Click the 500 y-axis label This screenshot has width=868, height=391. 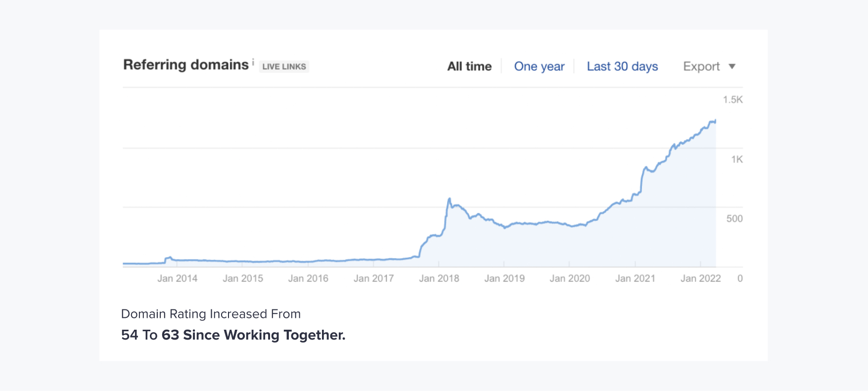(734, 218)
